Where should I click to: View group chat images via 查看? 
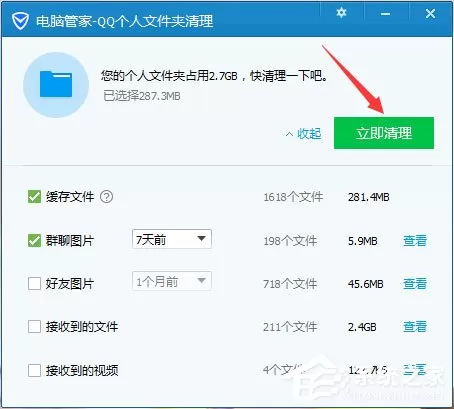pos(415,240)
